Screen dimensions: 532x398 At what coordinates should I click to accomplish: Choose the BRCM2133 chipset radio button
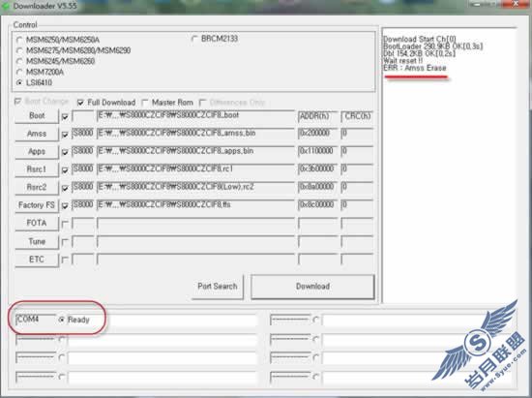[x=194, y=39]
